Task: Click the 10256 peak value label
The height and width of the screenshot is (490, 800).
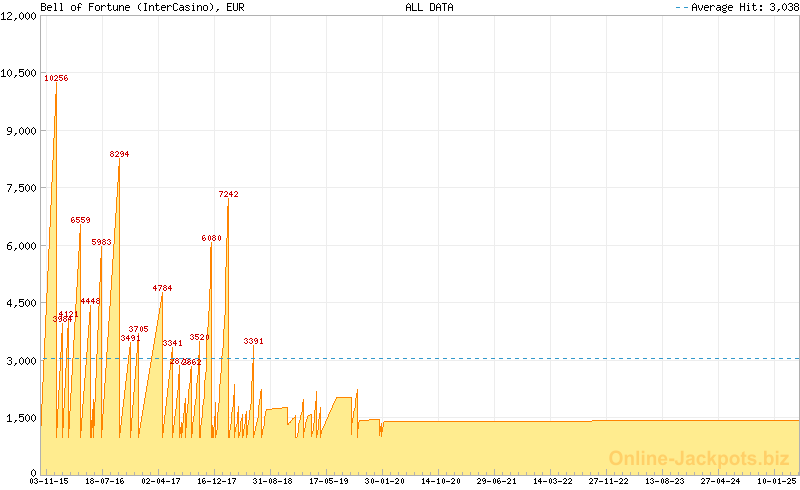Action: click(x=56, y=78)
